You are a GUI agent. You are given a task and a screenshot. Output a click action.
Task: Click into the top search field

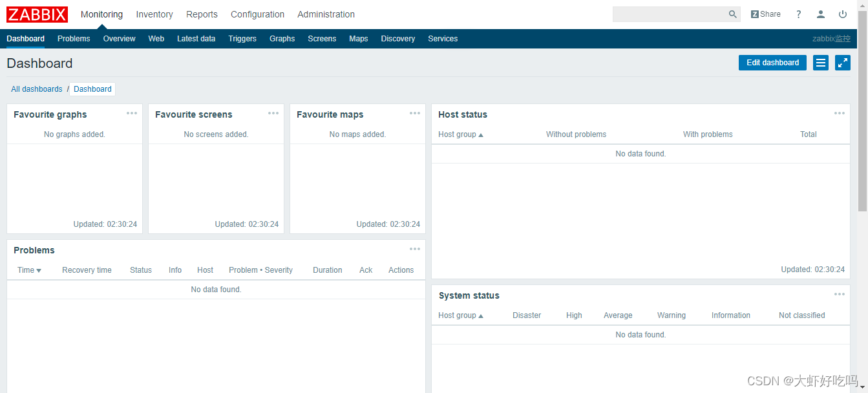[670, 14]
